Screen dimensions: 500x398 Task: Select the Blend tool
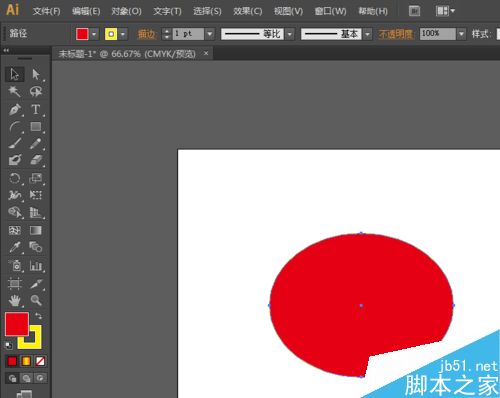tap(36, 247)
